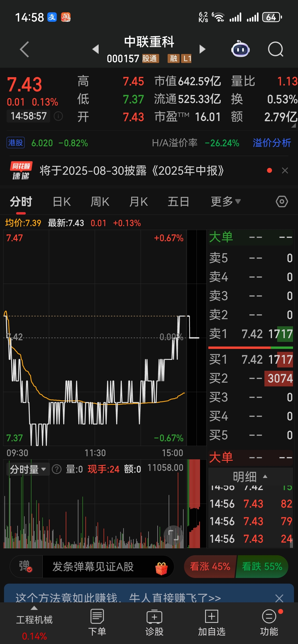Open 下单 order icon
The height and width of the screenshot is (644, 298).
97,622
